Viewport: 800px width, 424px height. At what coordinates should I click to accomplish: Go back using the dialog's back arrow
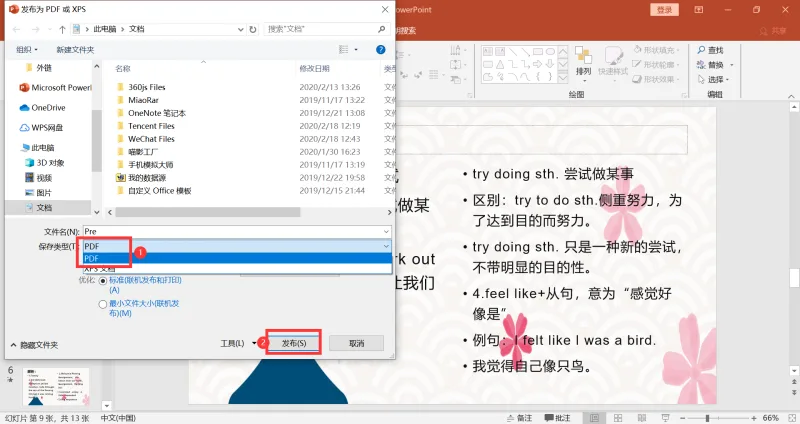16,30
